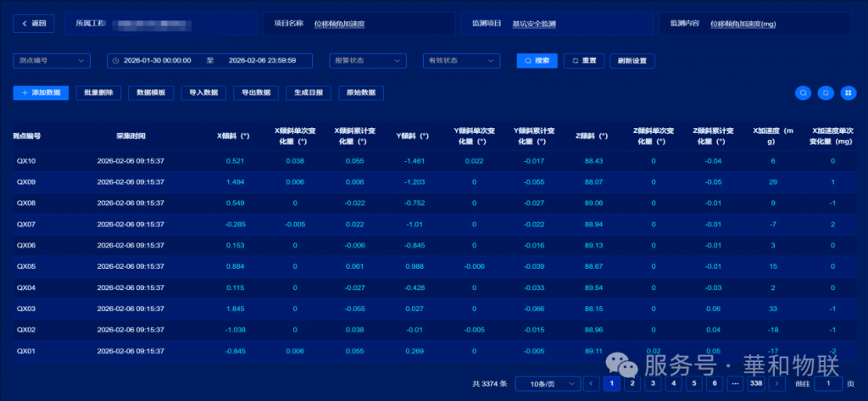Click X加速度 value 33 in QX03 row
868x401 pixels.
(773, 309)
